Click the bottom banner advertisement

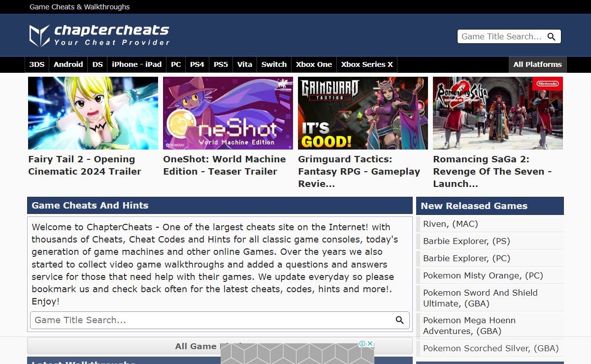pyautogui.click(x=297, y=353)
